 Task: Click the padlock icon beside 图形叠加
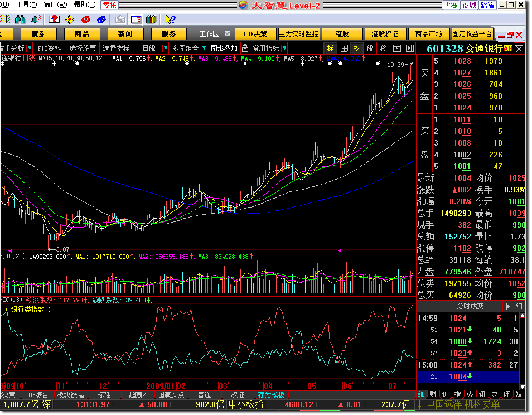tap(245, 49)
